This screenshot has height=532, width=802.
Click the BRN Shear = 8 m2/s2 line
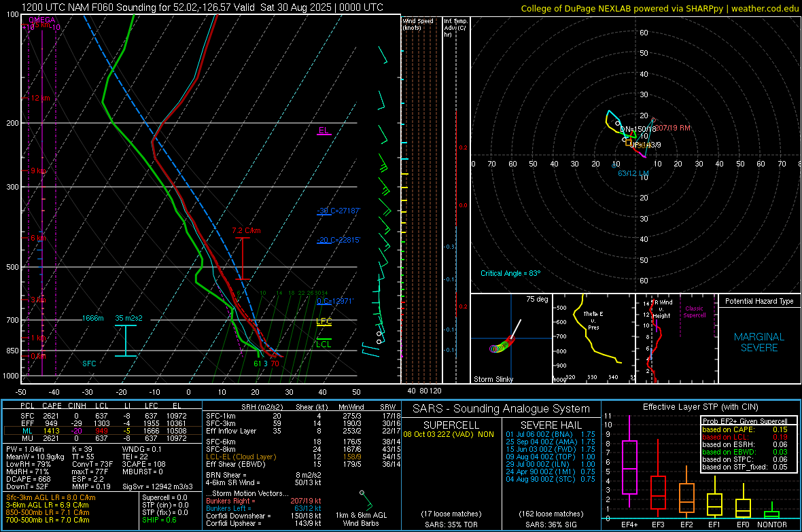tap(264, 475)
